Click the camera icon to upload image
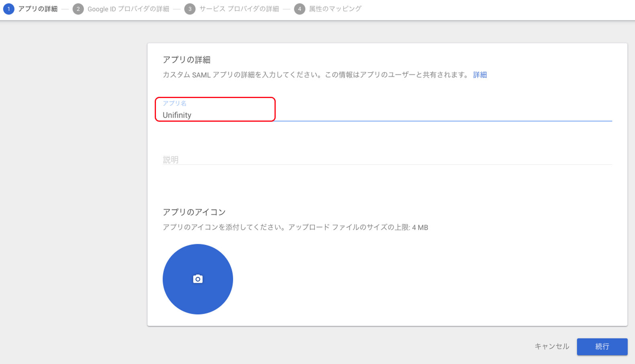 coord(198,279)
